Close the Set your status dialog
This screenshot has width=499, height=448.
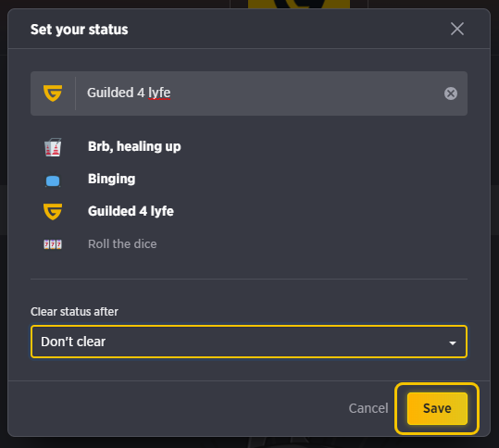point(457,29)
